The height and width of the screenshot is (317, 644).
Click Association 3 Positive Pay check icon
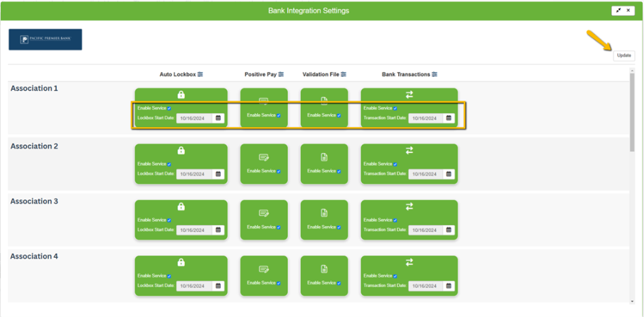(x=264, y=213)
